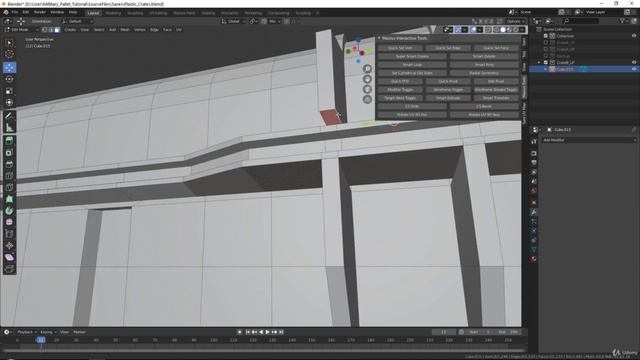Collapse the Maxivz Interactive Tools panel
The image size is (640, 360).
pyautogui.click(x=379, y=38)
